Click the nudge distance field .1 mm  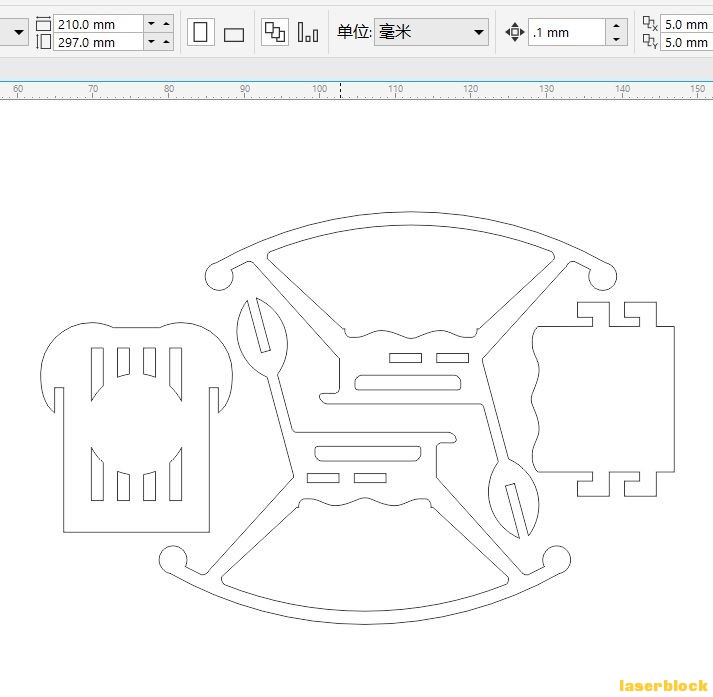tap(567, 32)
